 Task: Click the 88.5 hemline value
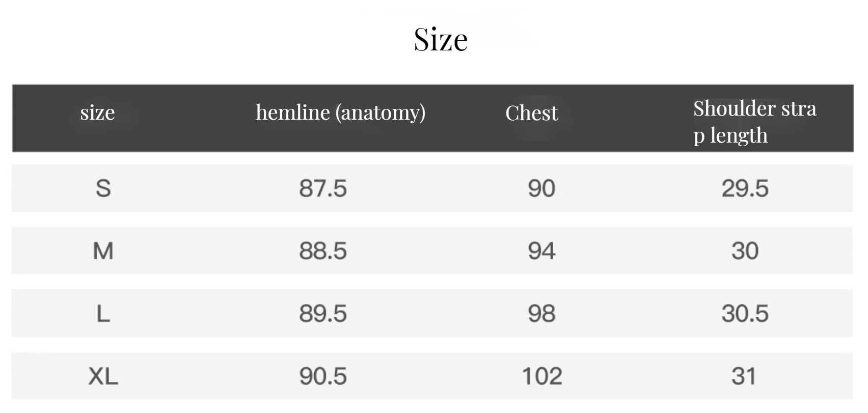point(323,251)
